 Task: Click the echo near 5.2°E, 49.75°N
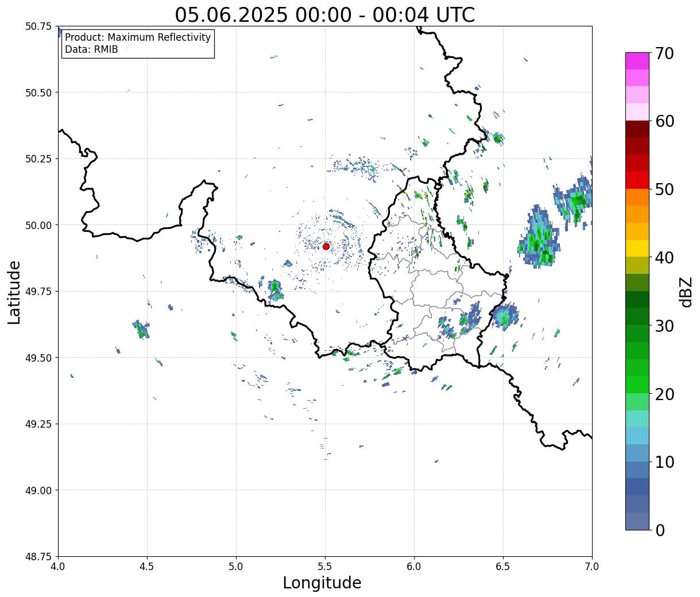275,290
